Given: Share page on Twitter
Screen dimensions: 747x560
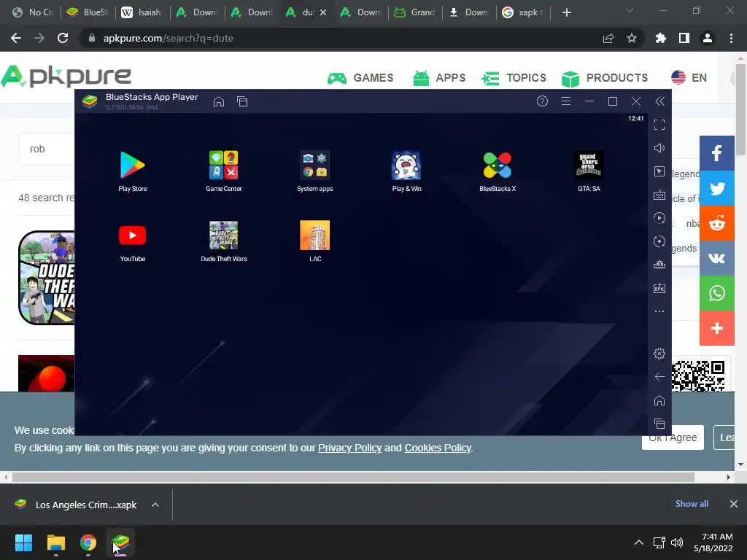Looking at the screenshot, I should [716, 188].
